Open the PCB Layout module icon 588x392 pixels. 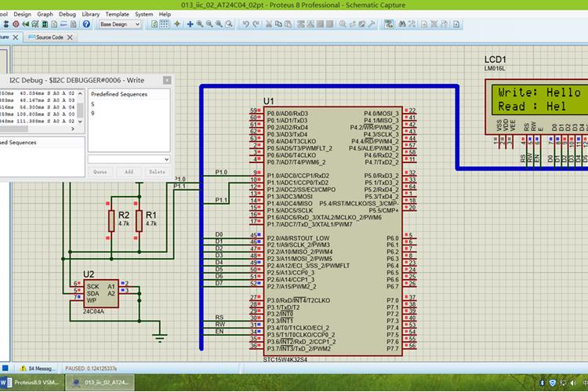point(16,24)
